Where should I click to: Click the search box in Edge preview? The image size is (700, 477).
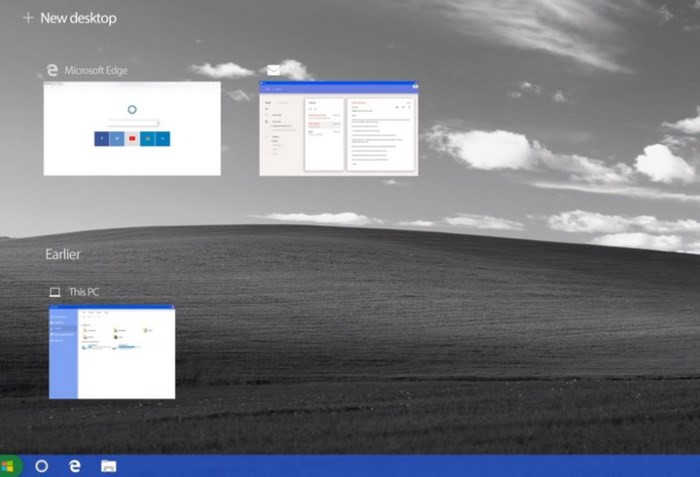pos(132,122)
